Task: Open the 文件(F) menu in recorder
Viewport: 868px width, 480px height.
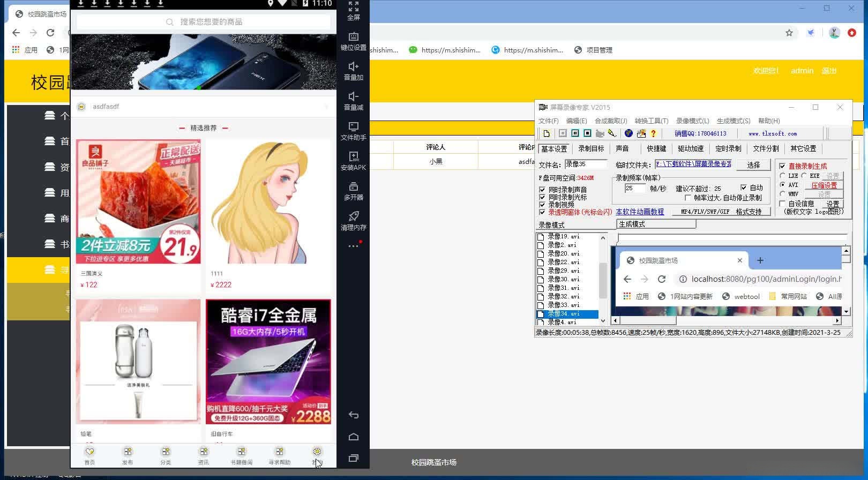Action: pyautogui.click(x=549, y=121)
